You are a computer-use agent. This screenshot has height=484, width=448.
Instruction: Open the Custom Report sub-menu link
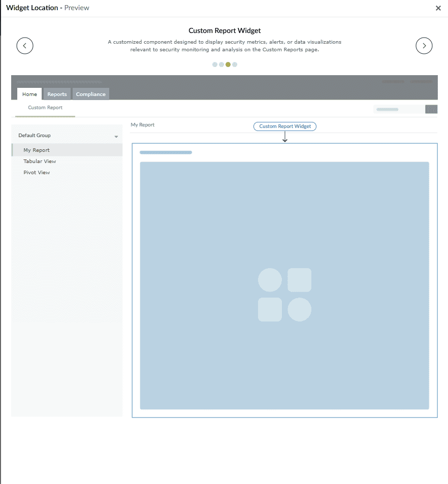tap(46, 108)
